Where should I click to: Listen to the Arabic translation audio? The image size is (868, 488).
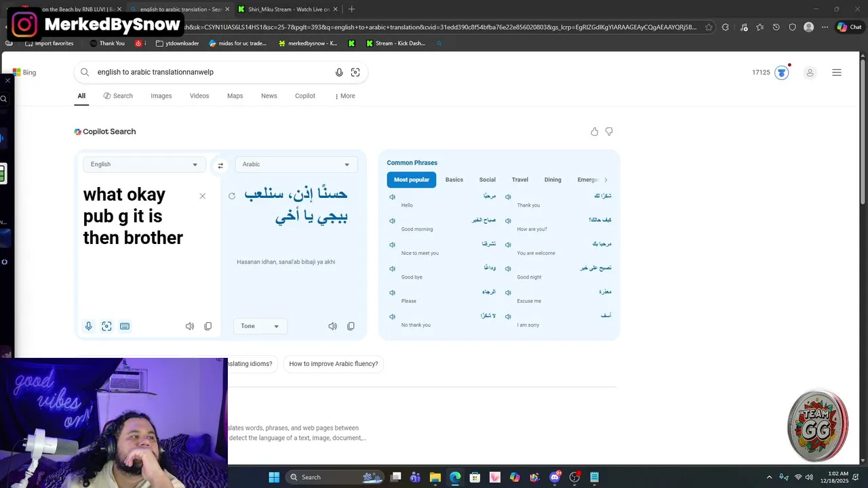[332, 326]
